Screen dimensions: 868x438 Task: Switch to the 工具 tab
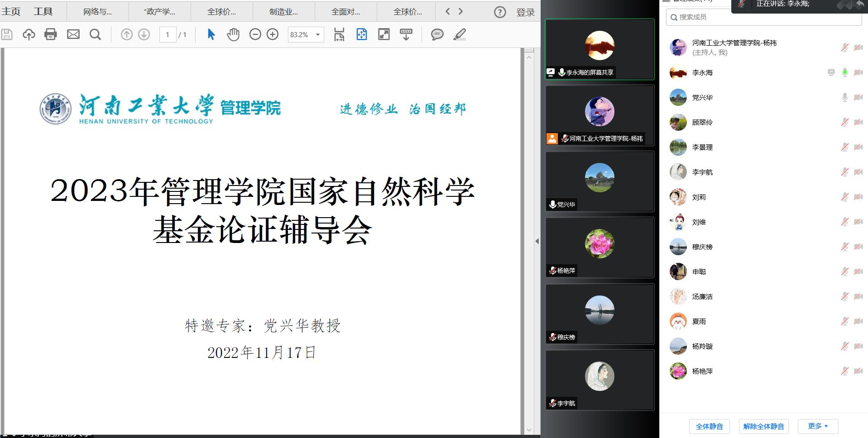[43, 11]
